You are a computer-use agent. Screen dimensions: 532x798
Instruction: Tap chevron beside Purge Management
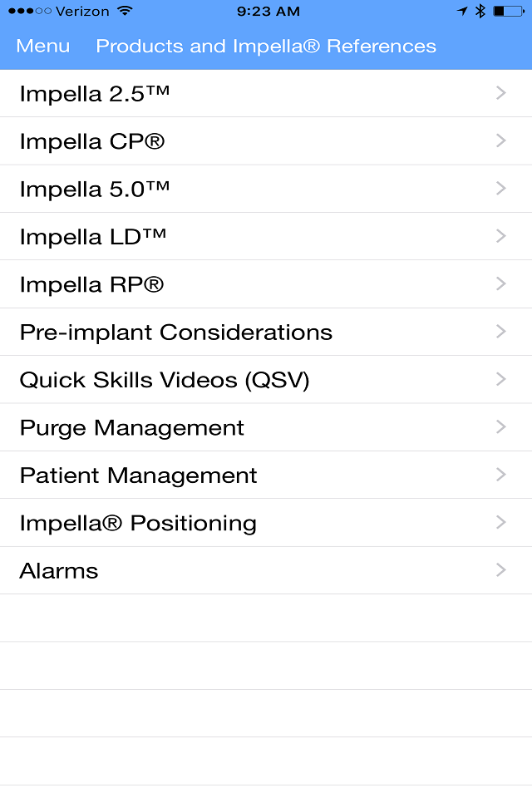501,427
